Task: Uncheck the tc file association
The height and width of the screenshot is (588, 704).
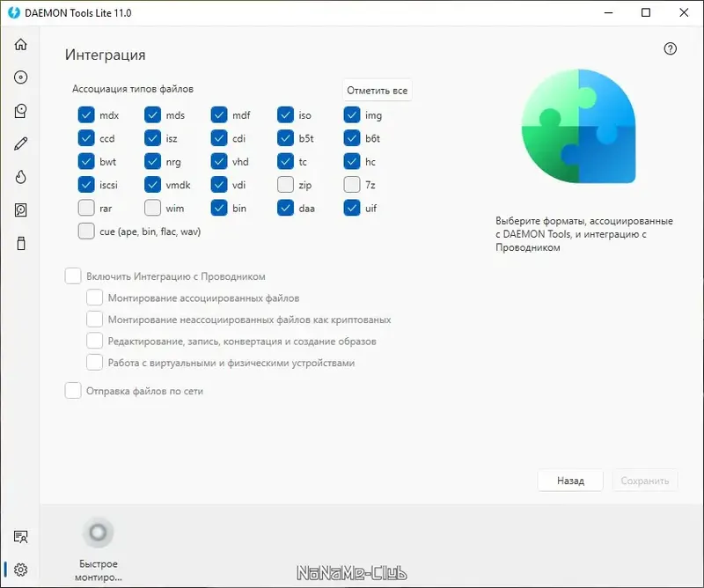Action: (285, 162)
